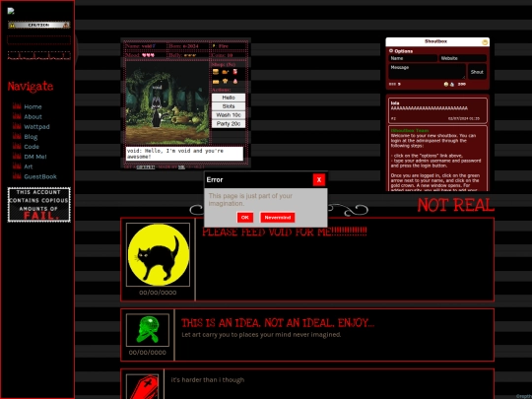Viewport: 532px width, 399px height.
Task: Click the crown icon beside Wattpad
Action: click(17, 126)
